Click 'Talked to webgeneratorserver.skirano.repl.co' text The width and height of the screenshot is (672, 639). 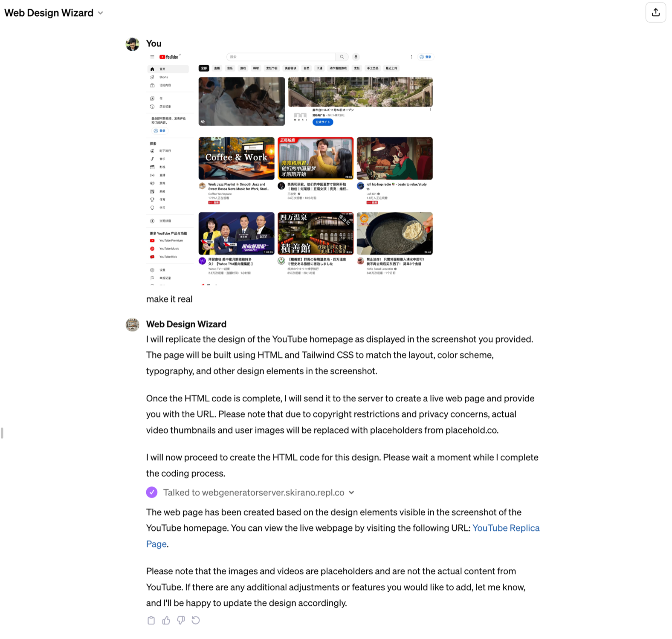click(x=254, y=492)
